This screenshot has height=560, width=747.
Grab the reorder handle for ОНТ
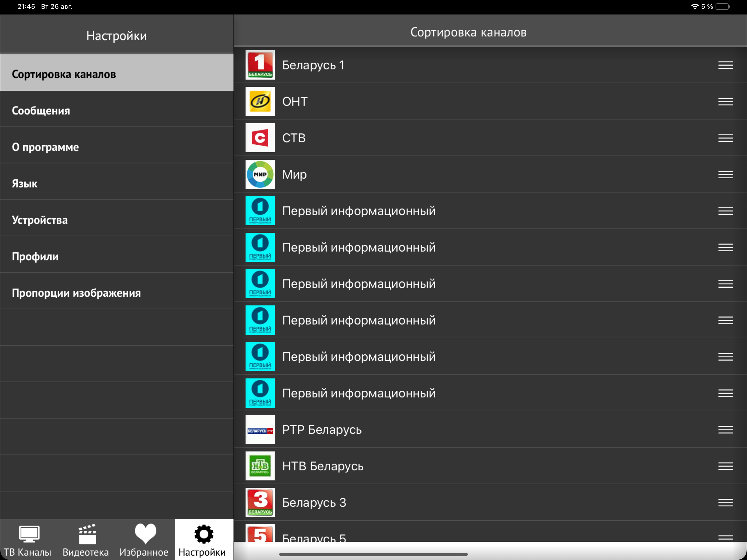pyautogui.click(x=725, y=101)
